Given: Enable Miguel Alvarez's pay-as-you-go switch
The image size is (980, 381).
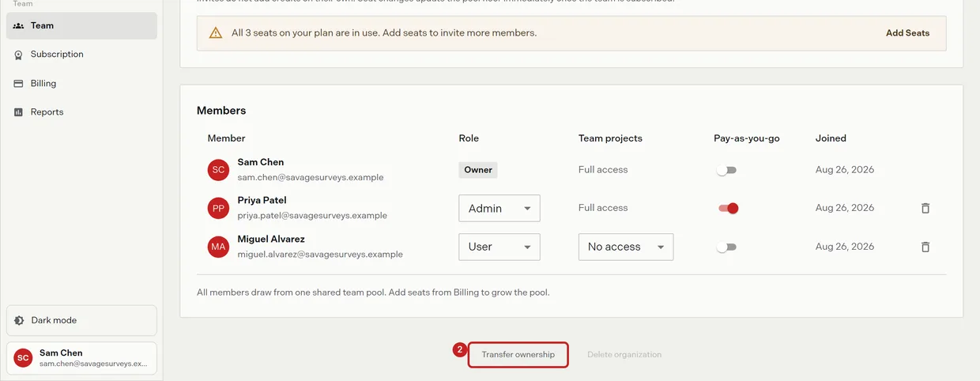Looking at the screenshot, I should [x=726, y=247].
